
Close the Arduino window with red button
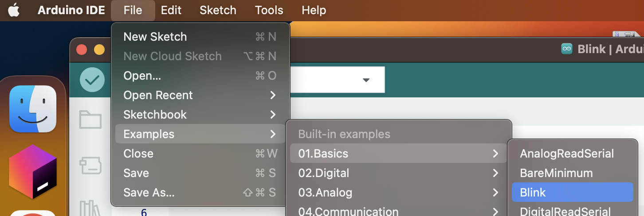coord(82,50)
